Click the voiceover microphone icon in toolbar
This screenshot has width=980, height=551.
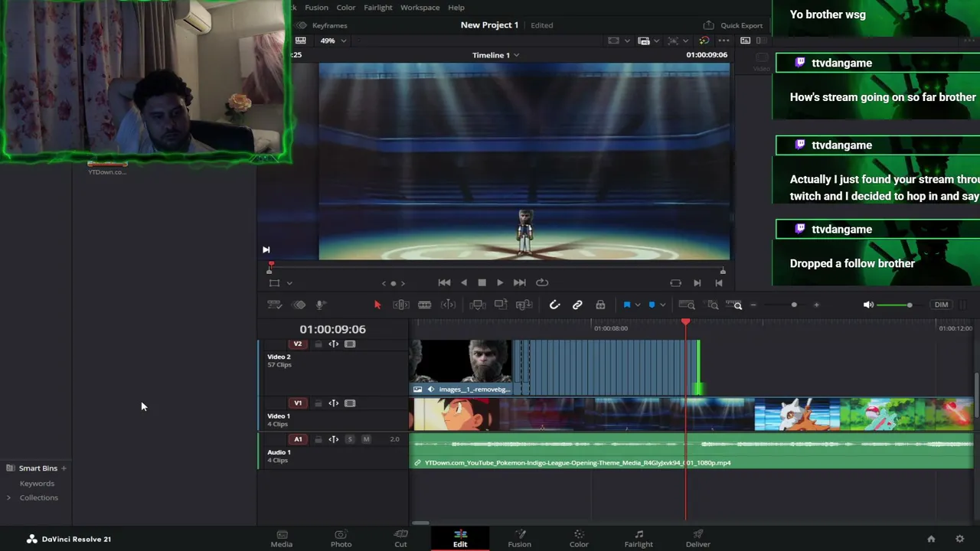coord(321,305)
